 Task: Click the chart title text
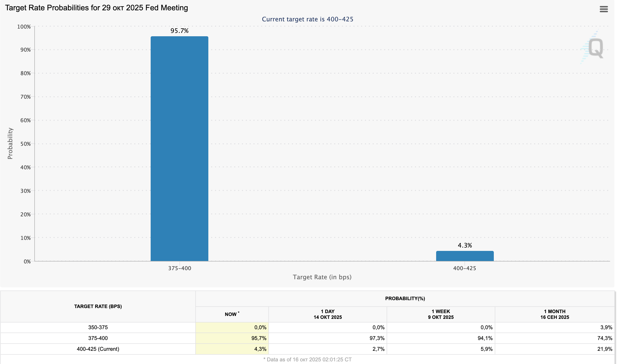[96, 8]
